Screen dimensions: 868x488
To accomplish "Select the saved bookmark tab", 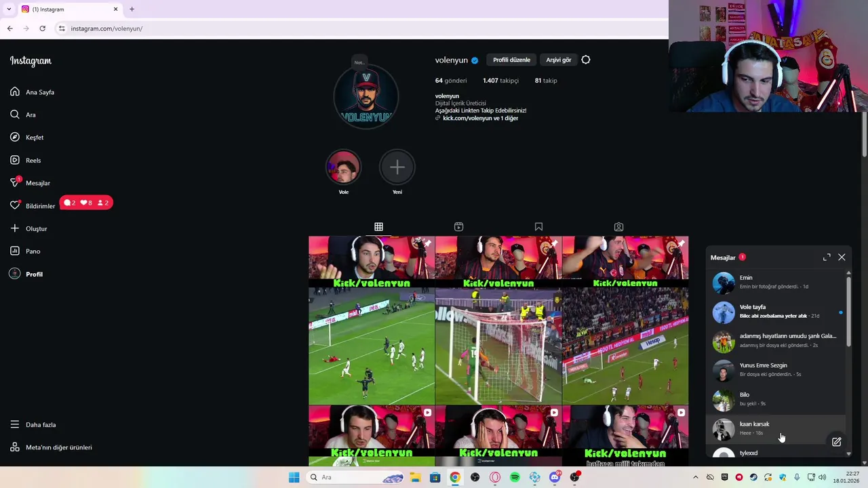I will click(x=538, y=226).
